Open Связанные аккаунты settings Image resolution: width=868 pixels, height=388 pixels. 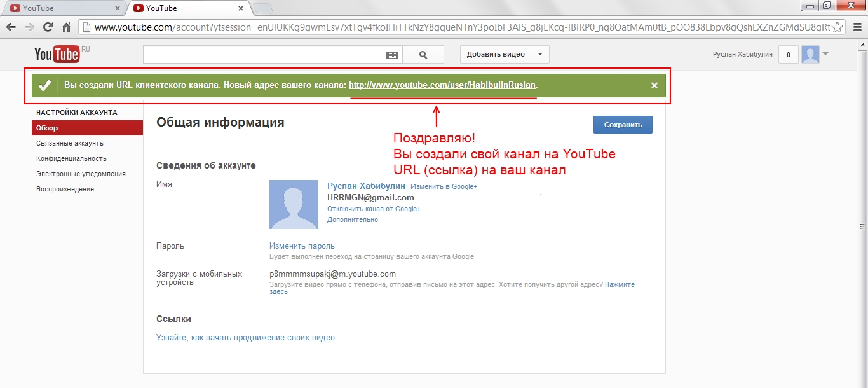pos(71,143)
